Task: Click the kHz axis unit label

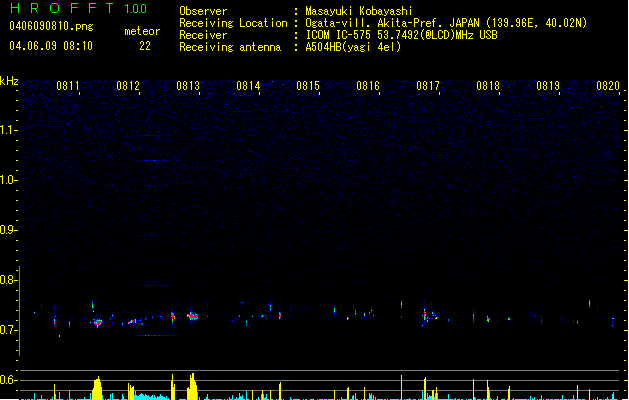Action: click(x=9, y=81)
